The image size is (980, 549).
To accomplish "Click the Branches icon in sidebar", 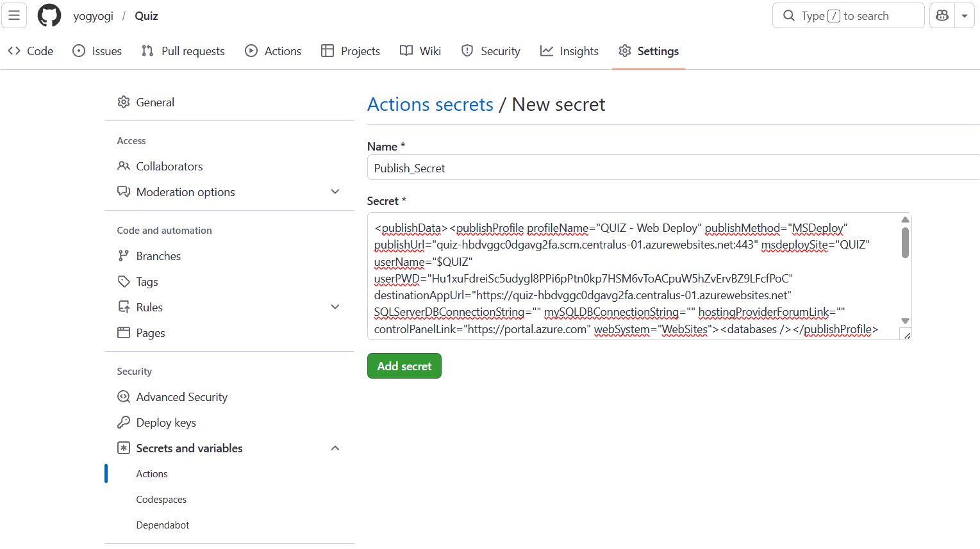I will pyautogui.click(x=123, y=256).
